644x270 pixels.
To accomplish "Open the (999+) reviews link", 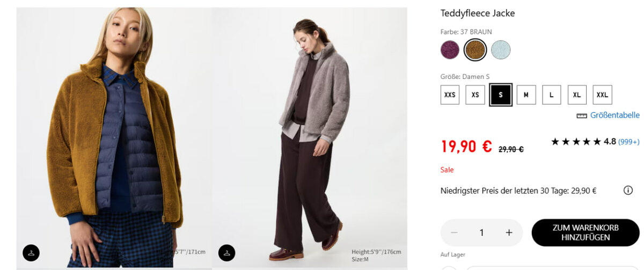I will pos(628,142).
